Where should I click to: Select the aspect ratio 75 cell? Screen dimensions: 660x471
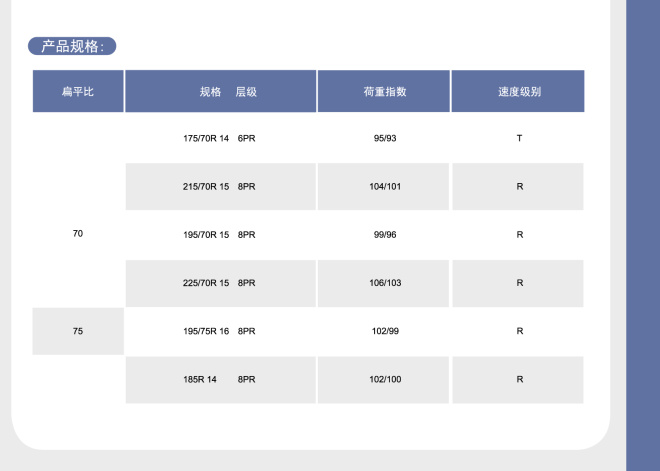point(78,331)
